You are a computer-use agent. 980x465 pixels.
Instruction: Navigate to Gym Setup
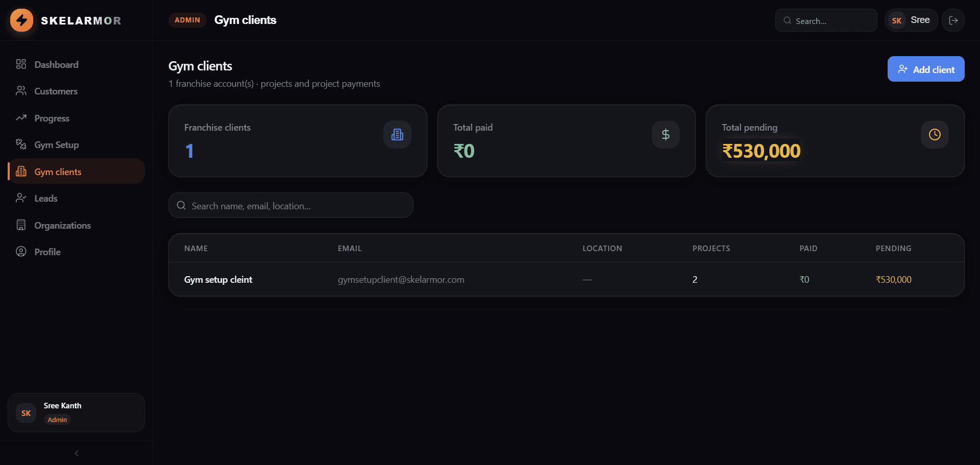point(77,144)
